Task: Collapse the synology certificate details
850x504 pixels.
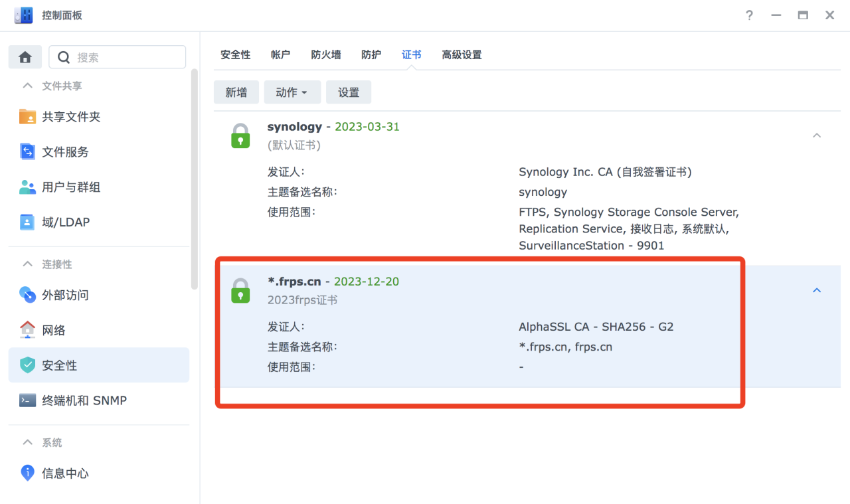Action: [x=817, y=135]
